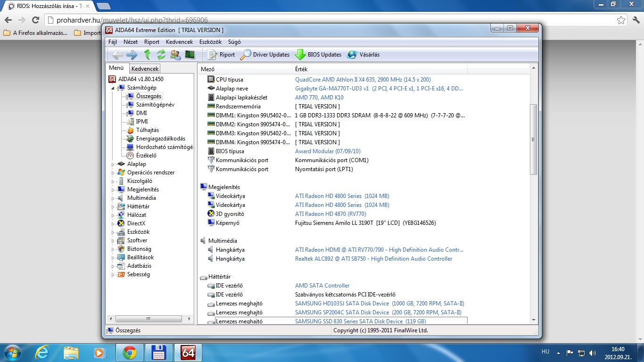This screenshot has width=644, height=362.
Task: Select Összegzés in the tree
Action: click(x=149, y=96)
